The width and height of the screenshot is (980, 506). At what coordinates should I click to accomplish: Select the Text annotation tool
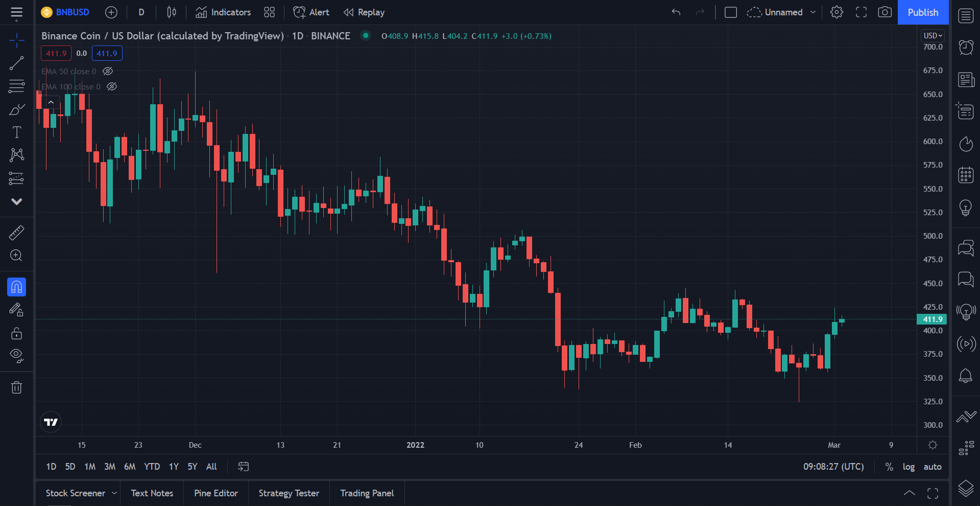coord(16,132)
